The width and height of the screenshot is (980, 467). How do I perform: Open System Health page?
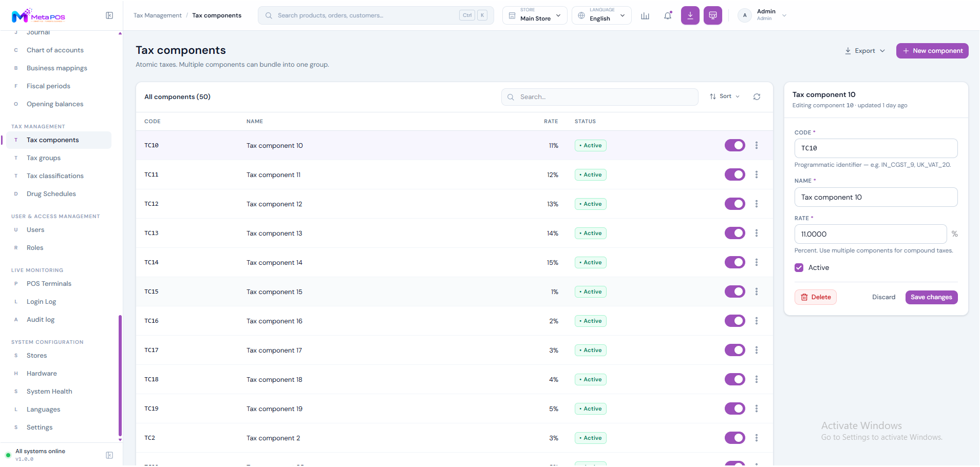[x=49, y=392]
